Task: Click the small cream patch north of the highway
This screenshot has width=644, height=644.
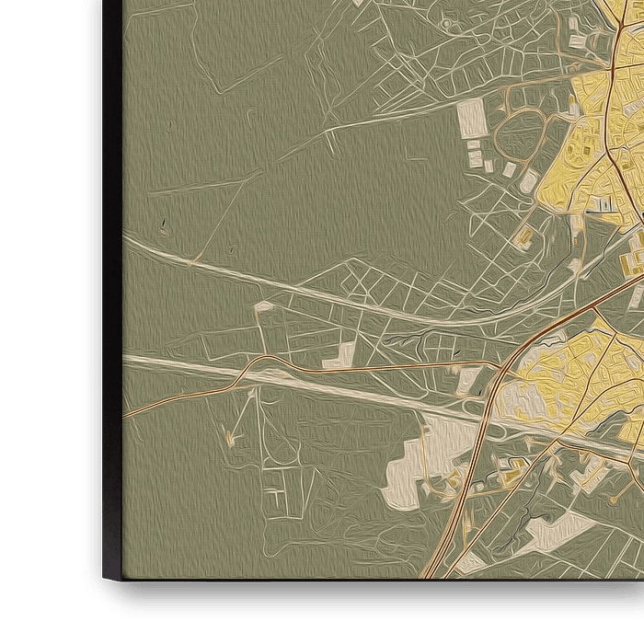Action: tap(340, 354)
